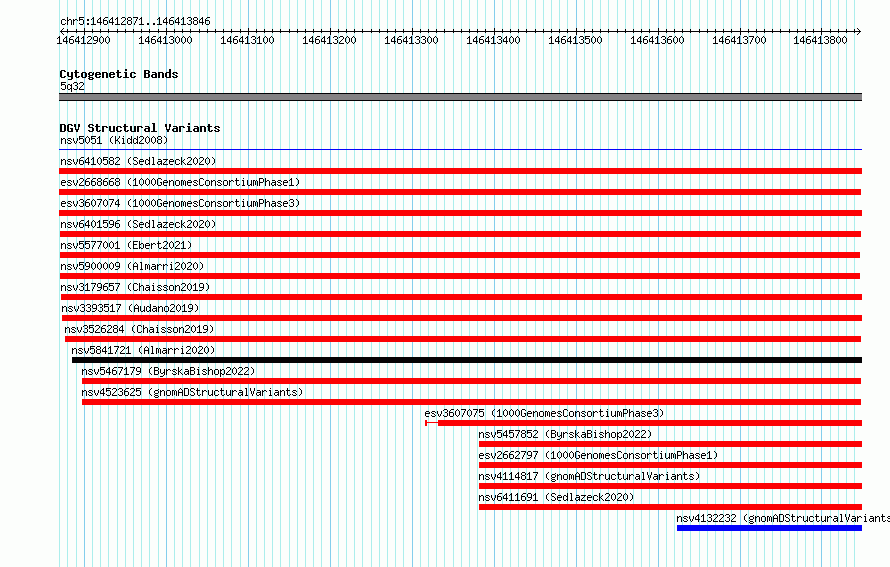Screen dimensions: 890x567
Task: Click the nsv5051 (Kidd2008) variant label
Action: pos(114,140)
